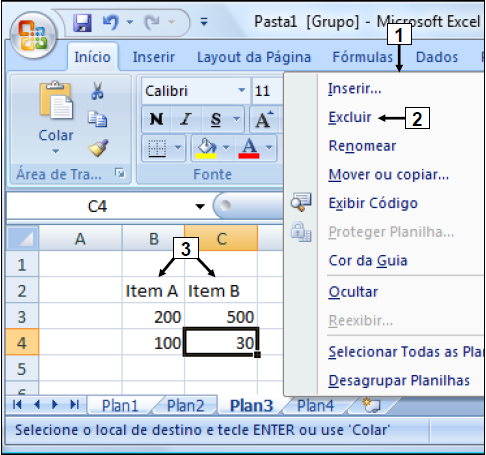
Task: Click the cell containing Item B
Action: pos(221,291)
